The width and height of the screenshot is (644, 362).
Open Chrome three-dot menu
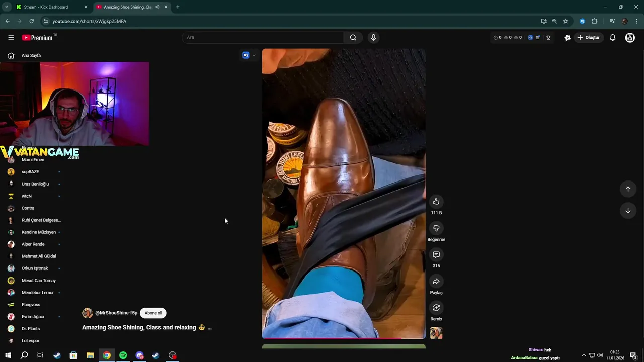[x=637, y=21]
